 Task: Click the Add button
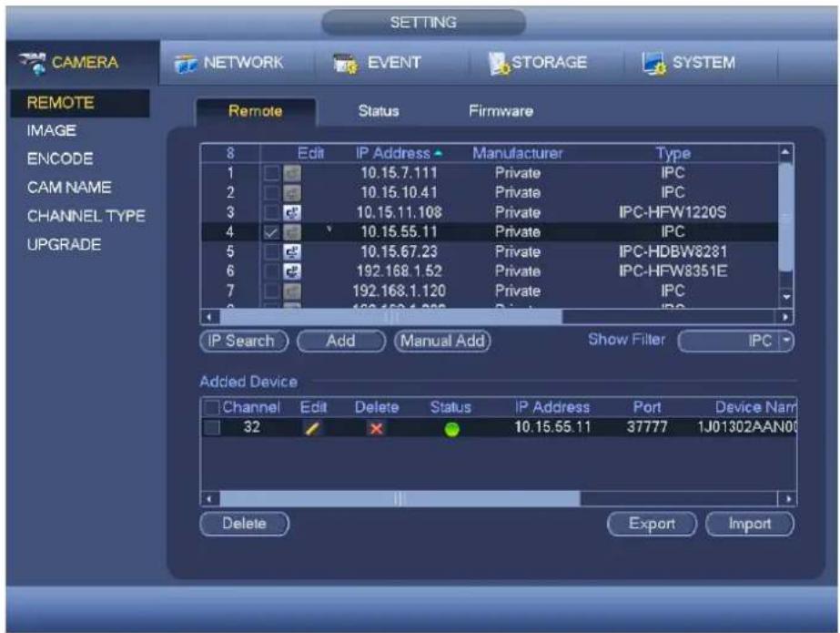[341, 341]
